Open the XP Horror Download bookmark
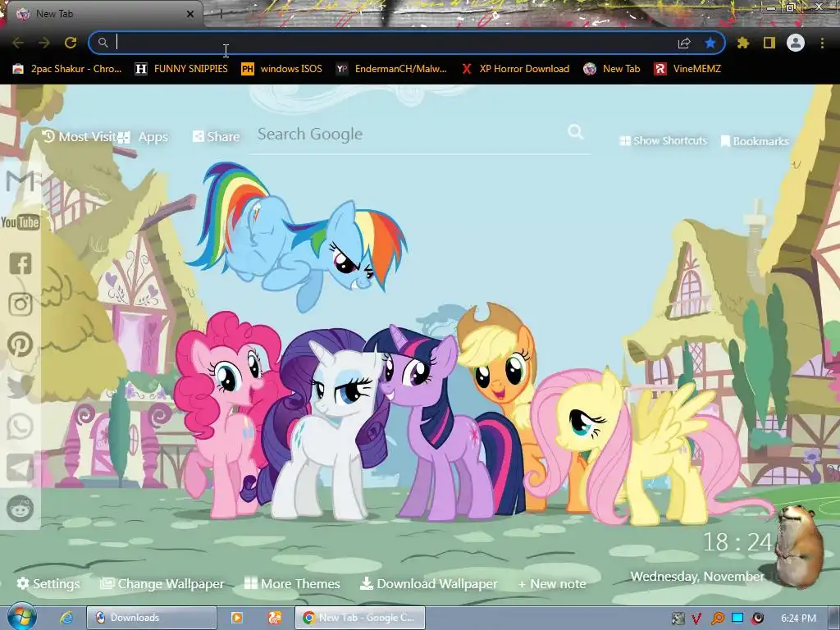The image size is (840, 630). pos(515,69)
